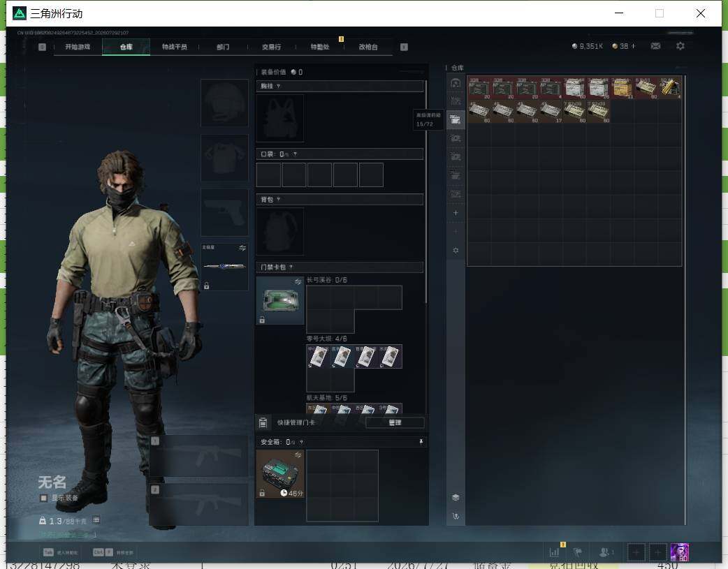Click the lock icon on the safe box
The height and width of the screenshot is (569, 728).
pyautogui.click(x=262, y=493)
